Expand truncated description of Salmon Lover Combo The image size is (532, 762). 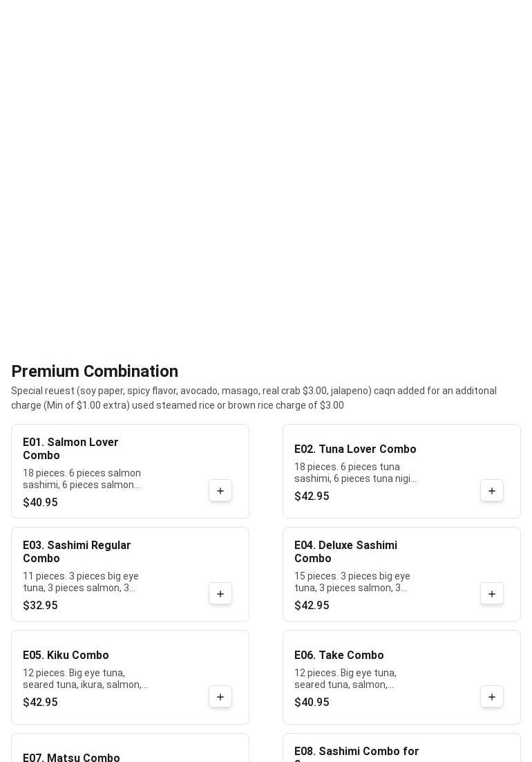(82, 478)
